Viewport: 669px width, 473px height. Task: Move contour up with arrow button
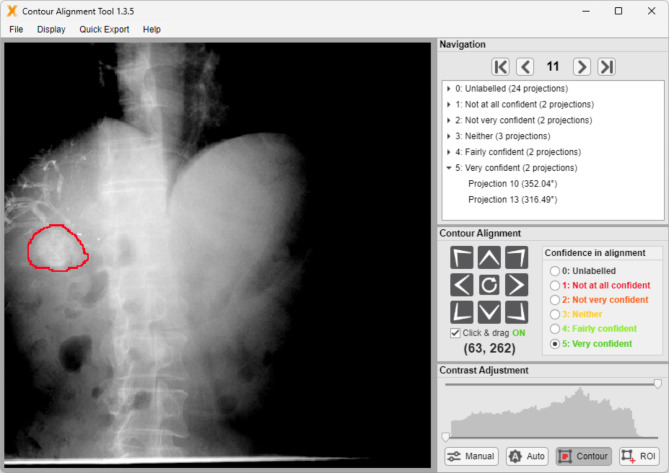tap(489, 258)
